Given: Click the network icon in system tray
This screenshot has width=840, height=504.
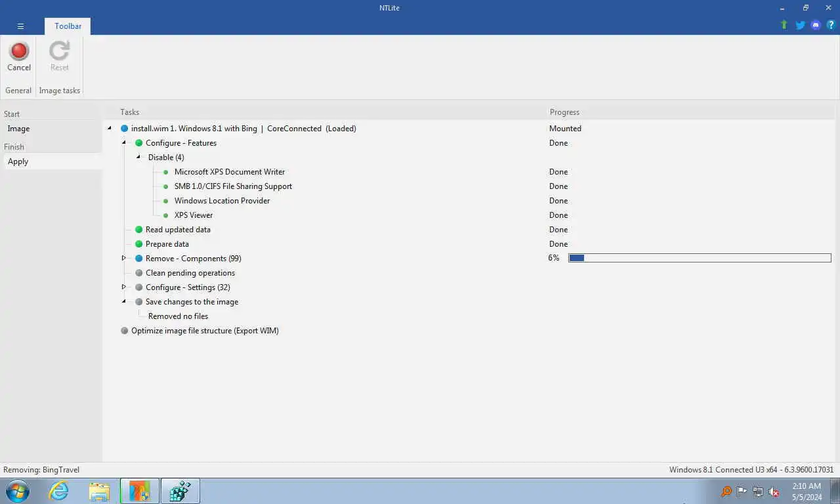Looking at the screenshot, I should pyautogui.click(x=758, y=492).
